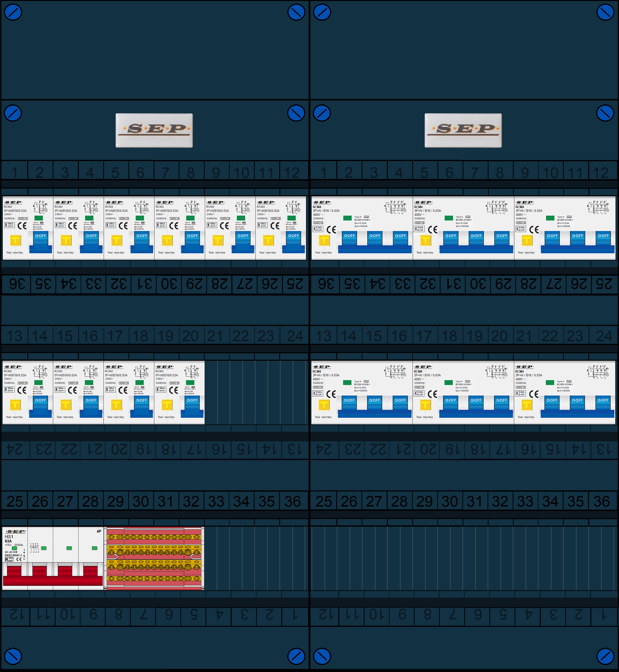The width and height of the screenshot is (619, 672).
Task: Click yellow T test button on right panel RCM4 at modules 21-24
Action: coord(526,405)
